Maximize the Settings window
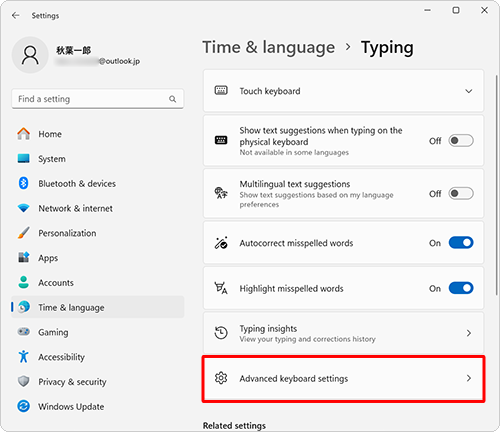 click(456, 10)
